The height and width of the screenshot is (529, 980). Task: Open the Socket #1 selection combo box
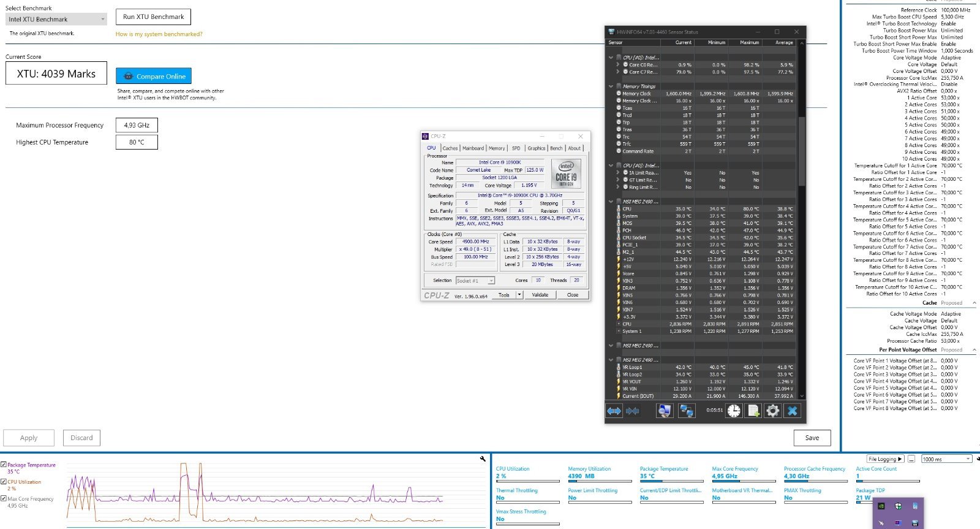click(x=475, y=281)
